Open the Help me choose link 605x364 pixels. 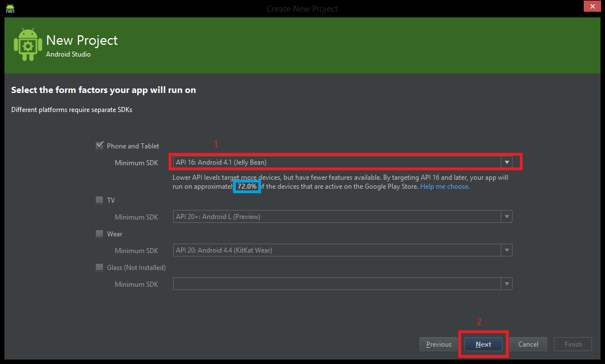click(444, 186)
